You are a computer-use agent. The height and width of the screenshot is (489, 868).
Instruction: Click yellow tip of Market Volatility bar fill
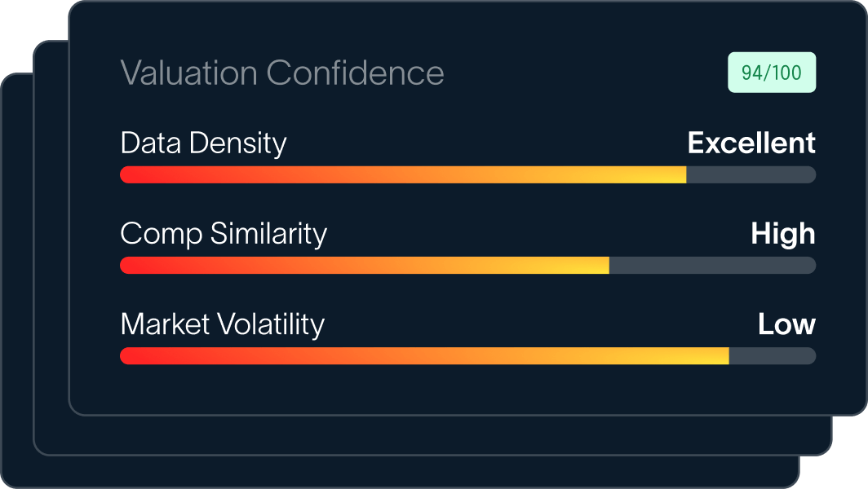click(x=719, y=355)
